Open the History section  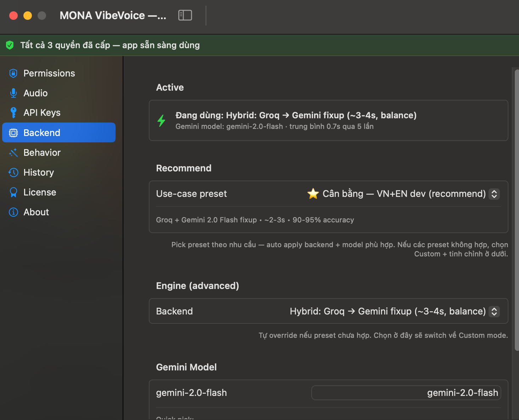pyautogui.click(x=59, y=172)
